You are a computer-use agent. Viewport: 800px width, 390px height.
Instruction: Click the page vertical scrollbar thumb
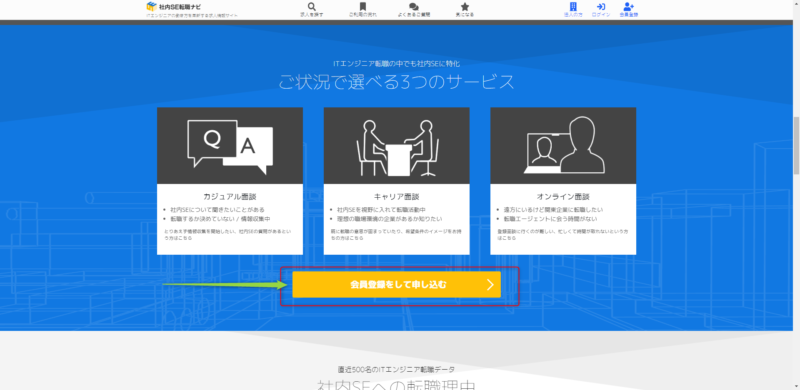tap(796, 145)
